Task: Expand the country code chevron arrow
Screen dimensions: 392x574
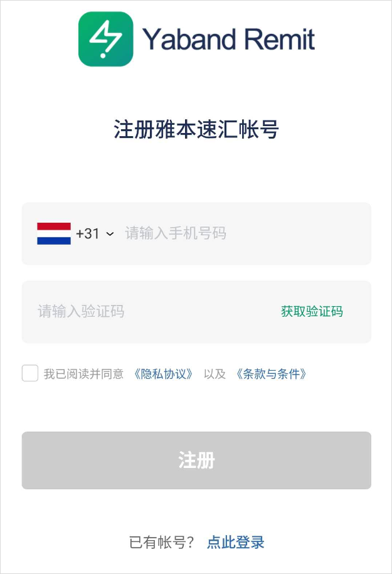Action: pyautogui.click(x=110, y=234)
